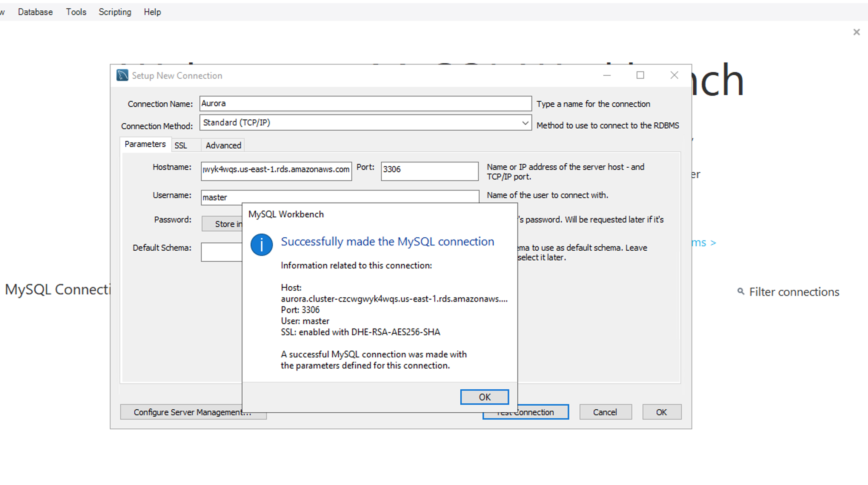Open the Database menu
Viewport: 868px width, 485px height.
(x=35, y=12)
